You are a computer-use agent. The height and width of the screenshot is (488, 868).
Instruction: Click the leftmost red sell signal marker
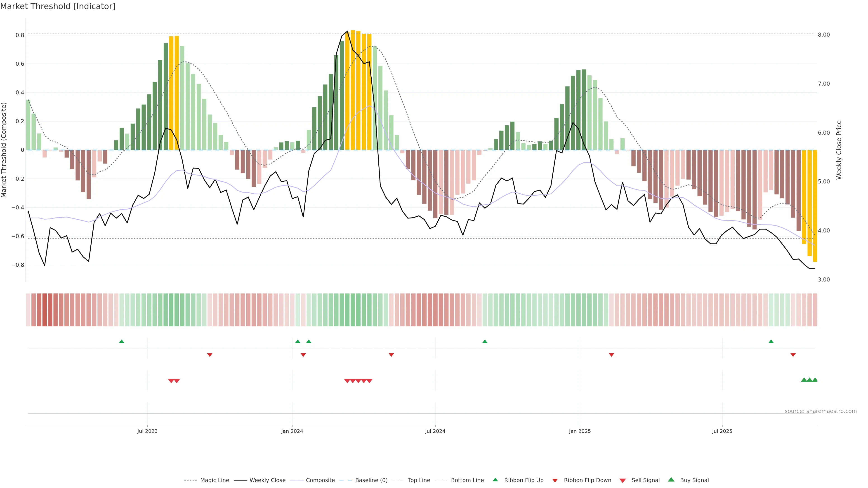[x=171, y=381]
